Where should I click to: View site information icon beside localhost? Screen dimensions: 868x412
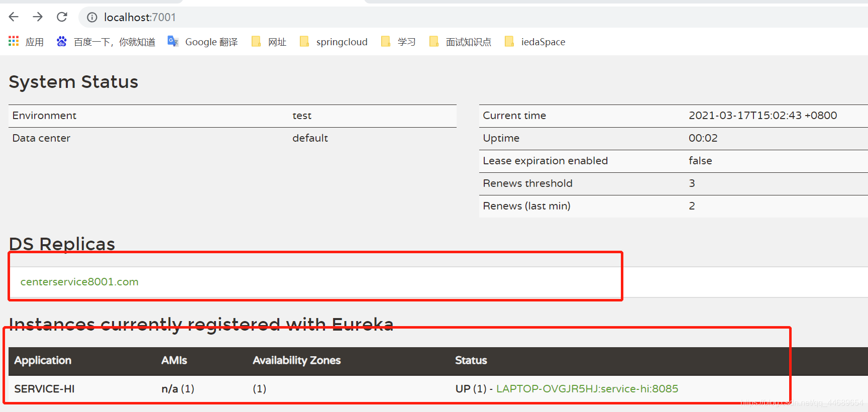[92, 18]
